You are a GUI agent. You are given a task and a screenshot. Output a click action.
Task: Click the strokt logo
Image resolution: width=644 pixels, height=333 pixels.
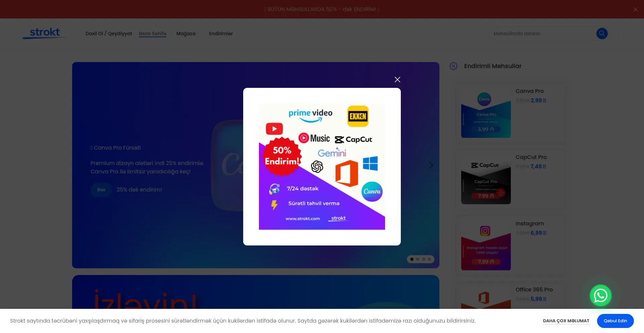pos(44,33)
